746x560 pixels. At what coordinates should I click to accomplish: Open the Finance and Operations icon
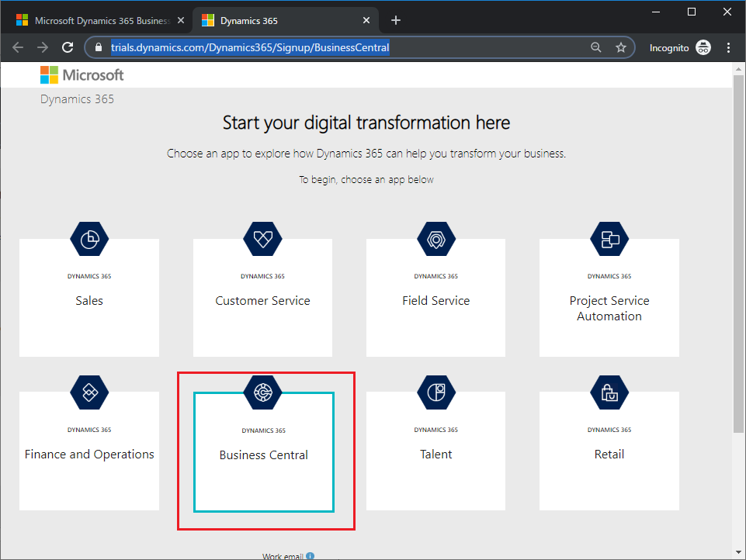tap(89, 392)
